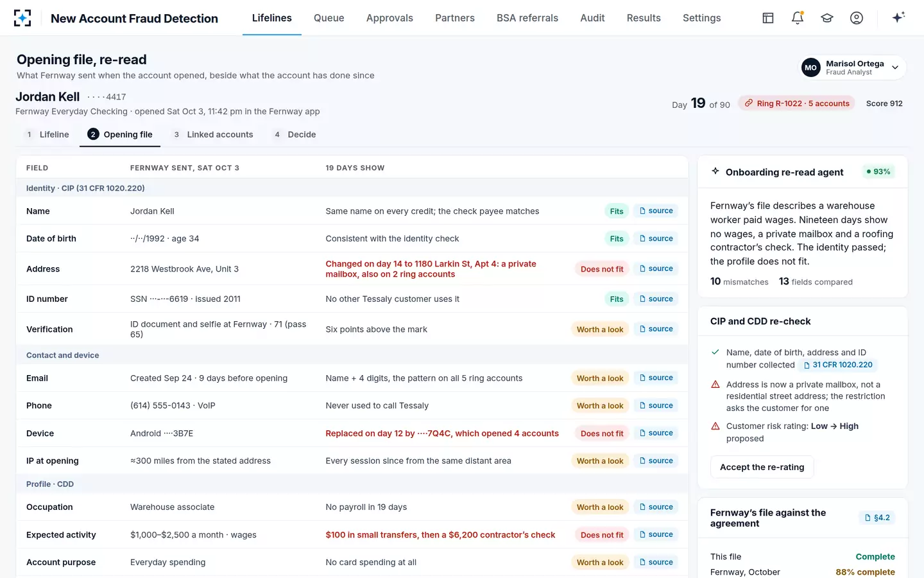Open source for the Name row

[656, 211]
